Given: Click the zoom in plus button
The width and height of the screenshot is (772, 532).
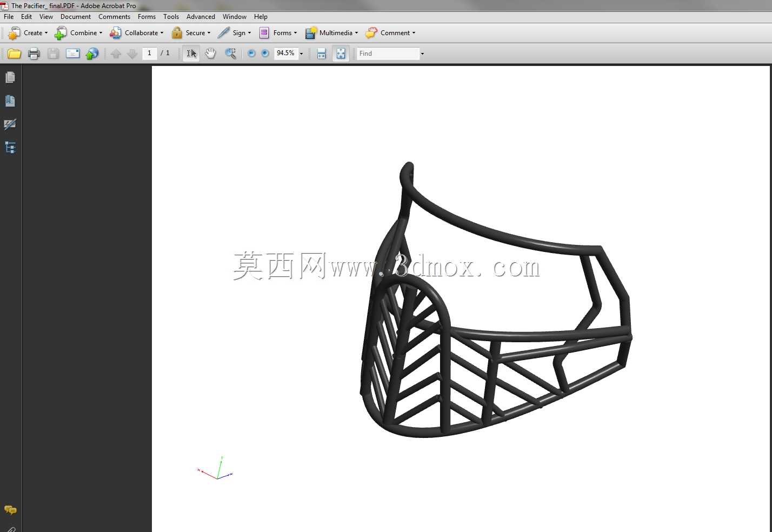Looking at the screenshot, I should 265,54.
